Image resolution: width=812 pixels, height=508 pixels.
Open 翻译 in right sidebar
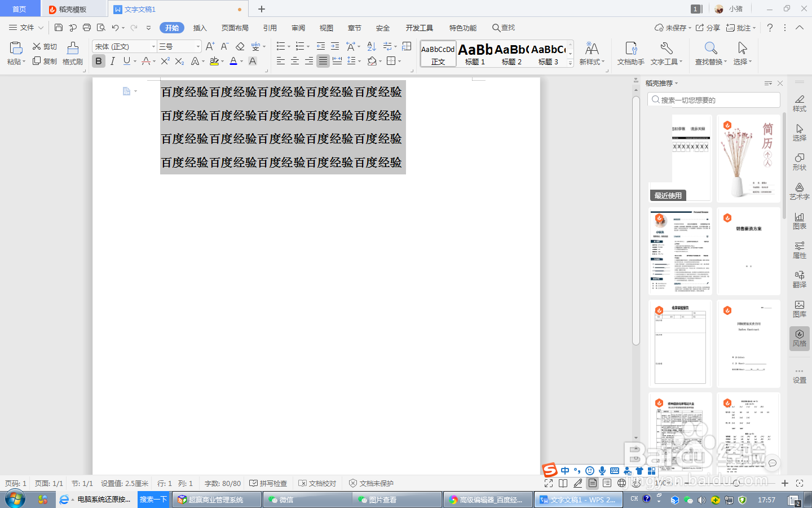(x=800, y=279)
